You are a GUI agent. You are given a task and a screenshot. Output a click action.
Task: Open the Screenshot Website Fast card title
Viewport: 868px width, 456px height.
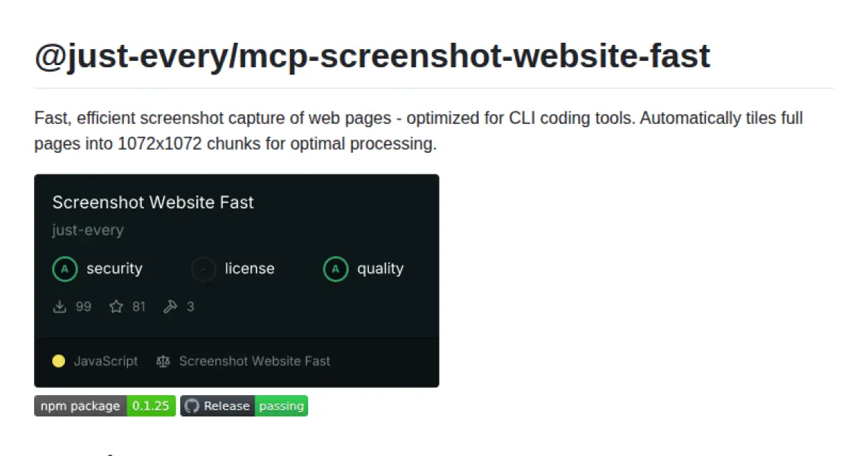pos(153,203)
